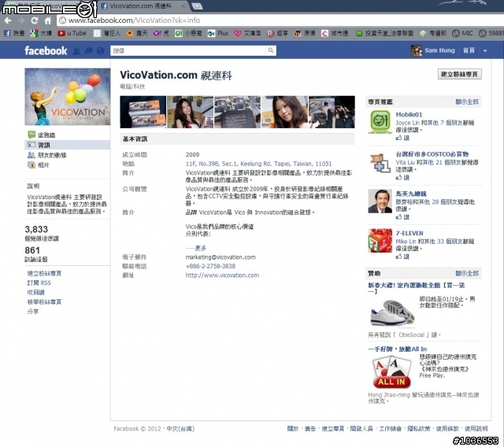Click the 3,833 likes count
The width and height of the screenshot is (504, 447).
36,229
